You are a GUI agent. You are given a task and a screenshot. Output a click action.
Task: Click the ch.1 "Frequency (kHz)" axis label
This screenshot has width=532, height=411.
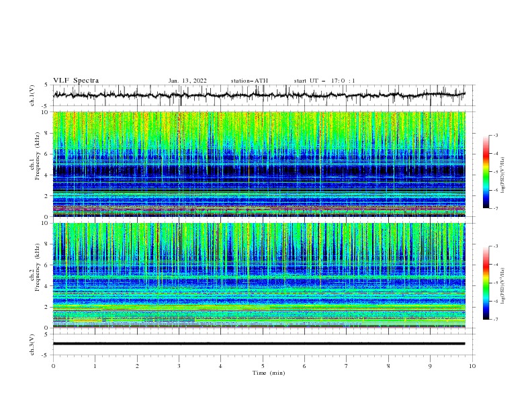38,154
